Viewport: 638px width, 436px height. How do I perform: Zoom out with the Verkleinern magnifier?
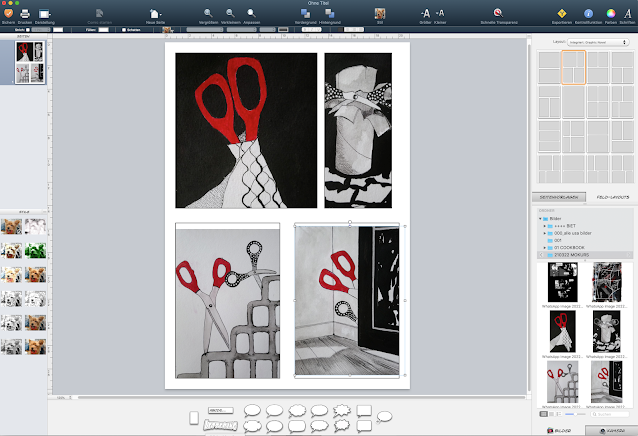pos(230,13)
